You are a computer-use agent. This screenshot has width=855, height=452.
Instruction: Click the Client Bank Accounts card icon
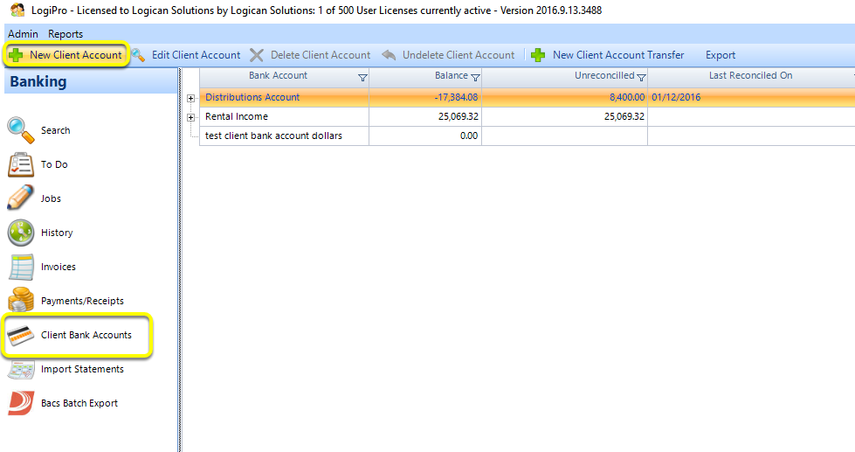tap(21, 335)
